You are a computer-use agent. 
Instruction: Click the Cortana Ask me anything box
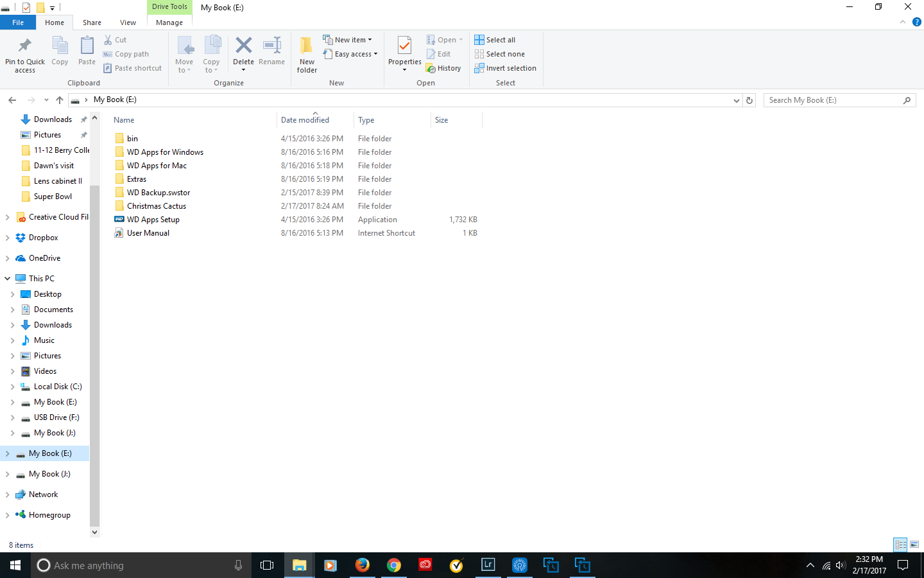pos(140,565)
